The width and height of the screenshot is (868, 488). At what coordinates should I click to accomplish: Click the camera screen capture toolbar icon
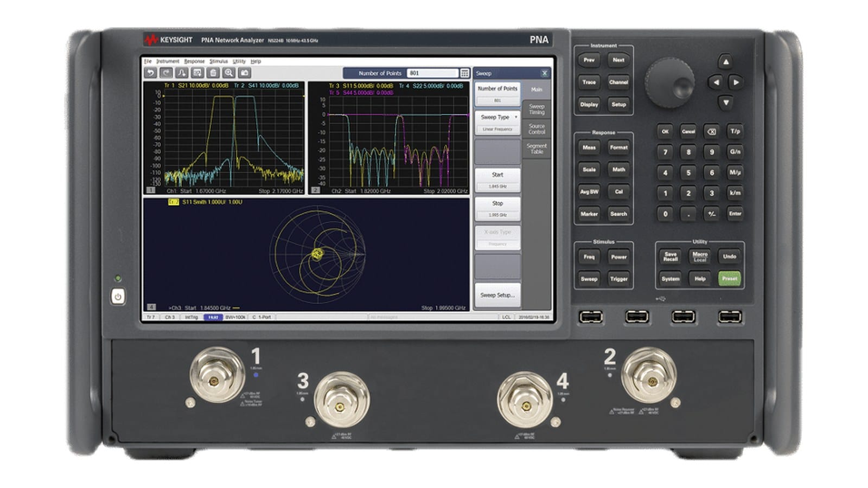click(x=245, y=73)
